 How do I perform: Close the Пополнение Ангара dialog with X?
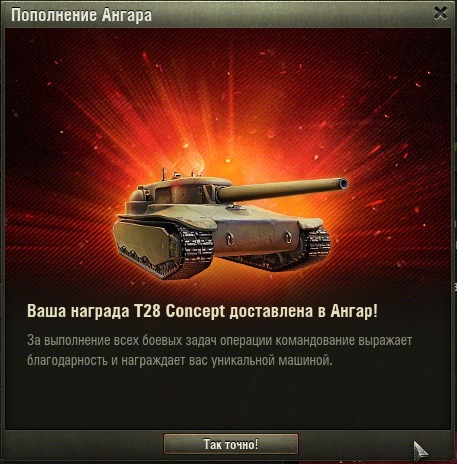(440, 14)
